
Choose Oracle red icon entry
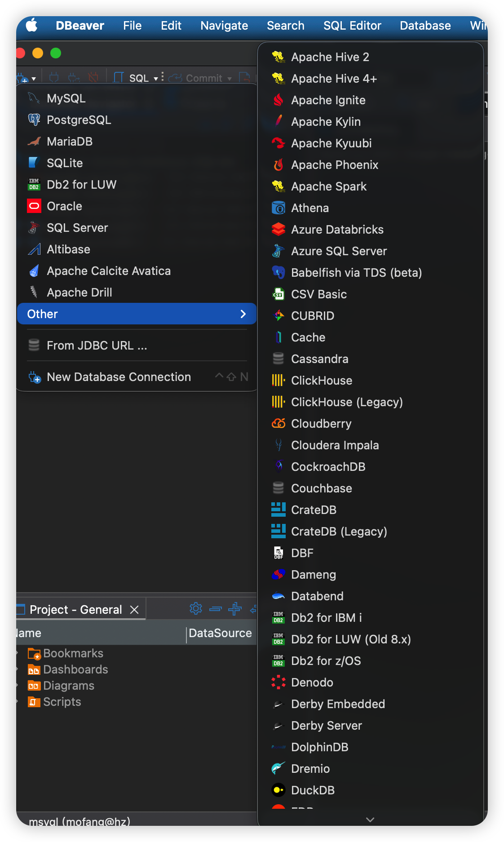[137, 206]
